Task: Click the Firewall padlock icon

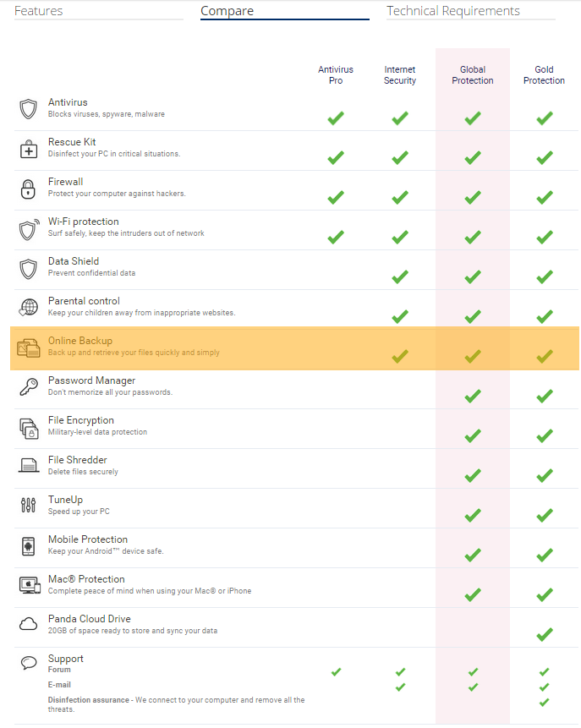Action: (28, 189)
